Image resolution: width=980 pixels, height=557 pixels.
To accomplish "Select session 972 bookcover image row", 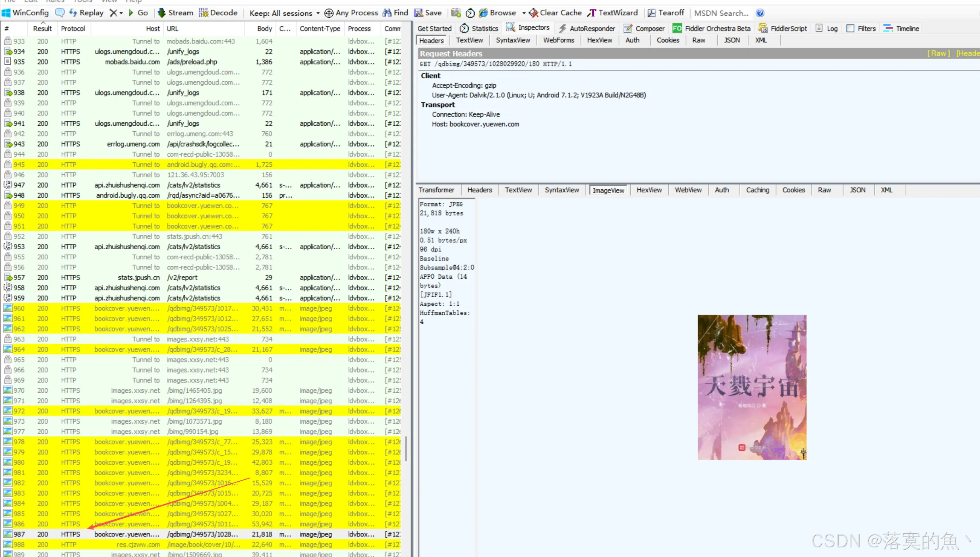I will click(201, 411).
